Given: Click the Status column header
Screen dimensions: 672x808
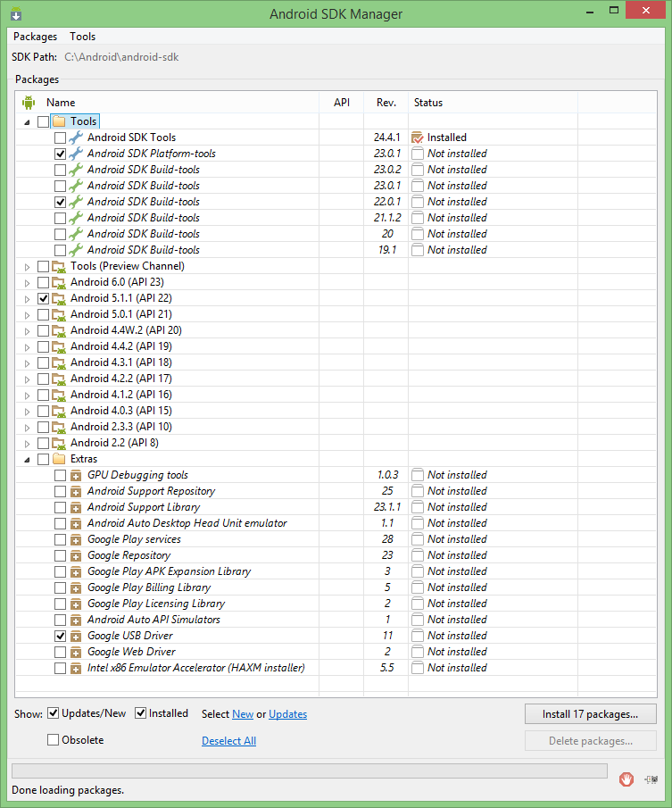Looking at the screenshot, I should coord(493,103).
